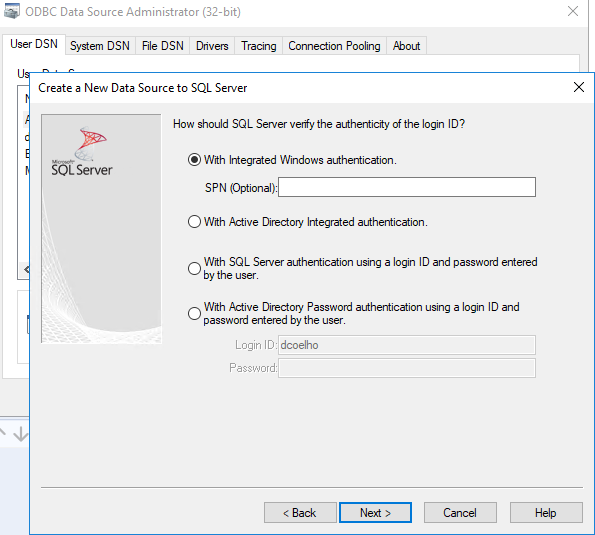Choose SQL Server authentication with login ID
This screenshot has height=535, width=595.
pos(194,268)
